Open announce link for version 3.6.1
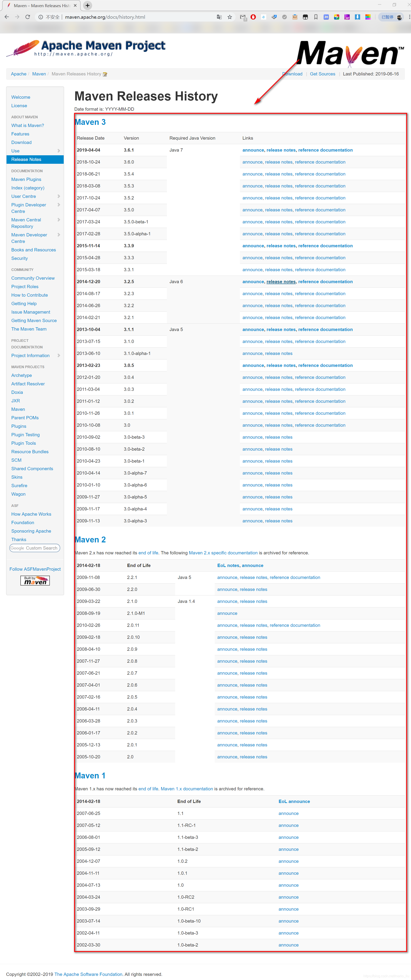411x980 pixels. 253,150
